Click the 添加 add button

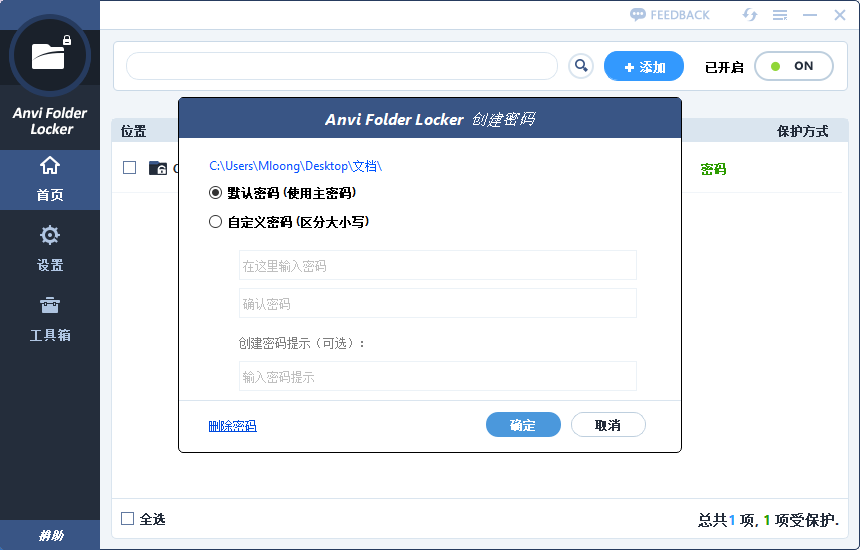coord(644,66)
